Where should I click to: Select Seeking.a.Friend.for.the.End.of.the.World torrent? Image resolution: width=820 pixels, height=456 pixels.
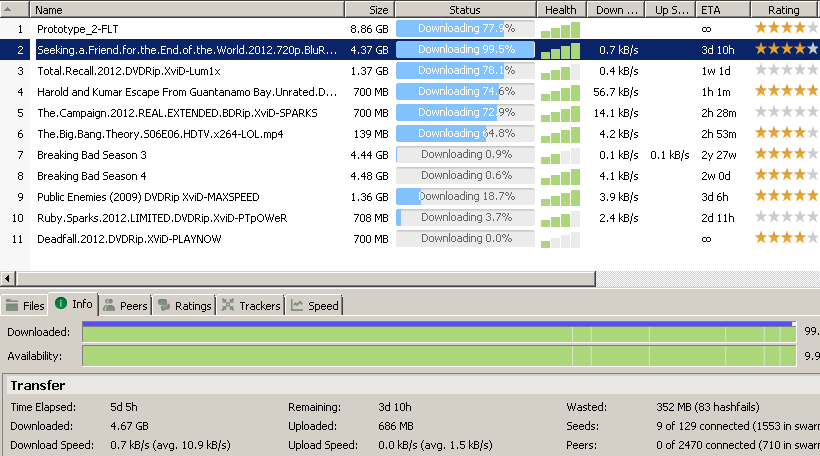(187, 50)
